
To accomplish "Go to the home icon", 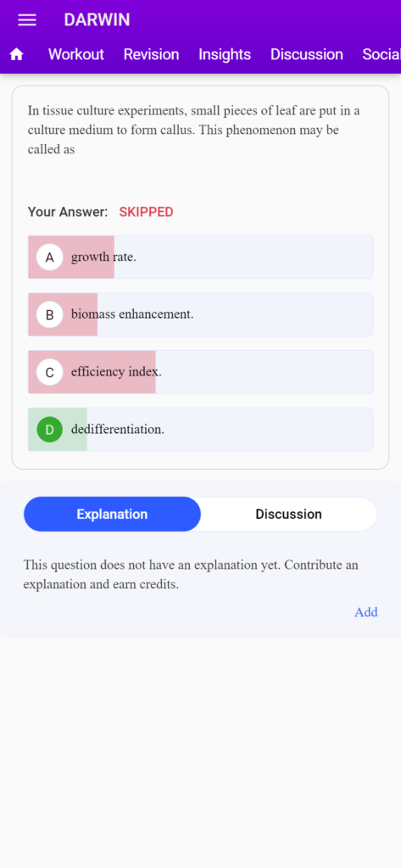I will [x=17, y=54].
